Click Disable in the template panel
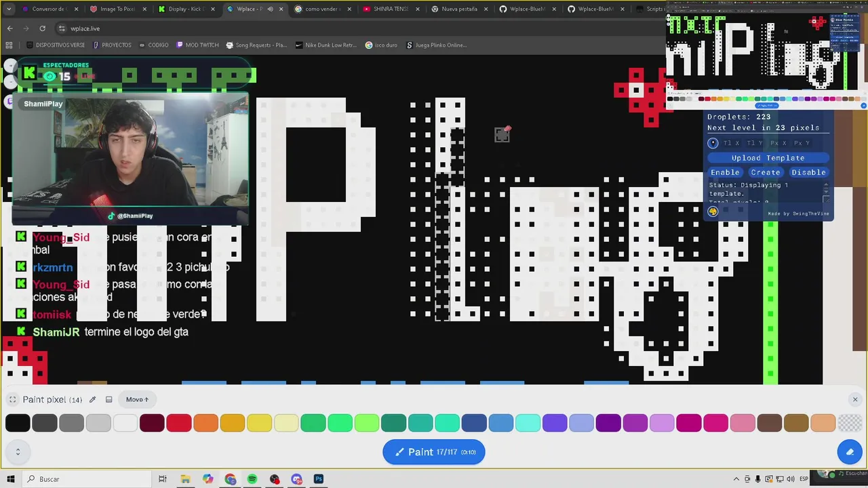 tap(808, 172)
